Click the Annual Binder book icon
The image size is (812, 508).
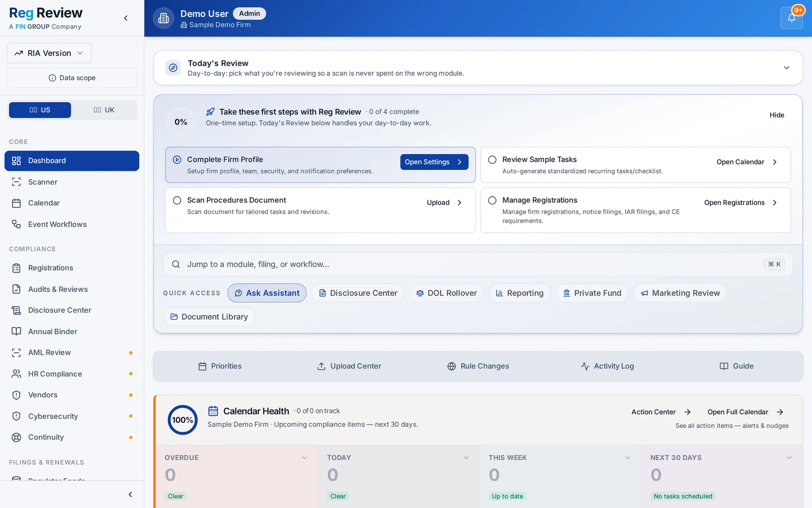[16, 331]
